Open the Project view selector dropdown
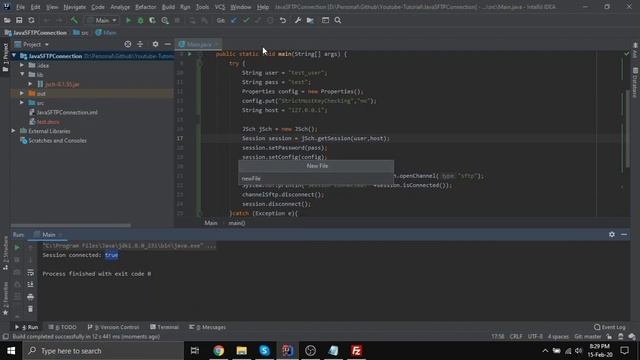 (x=32, y=44)
